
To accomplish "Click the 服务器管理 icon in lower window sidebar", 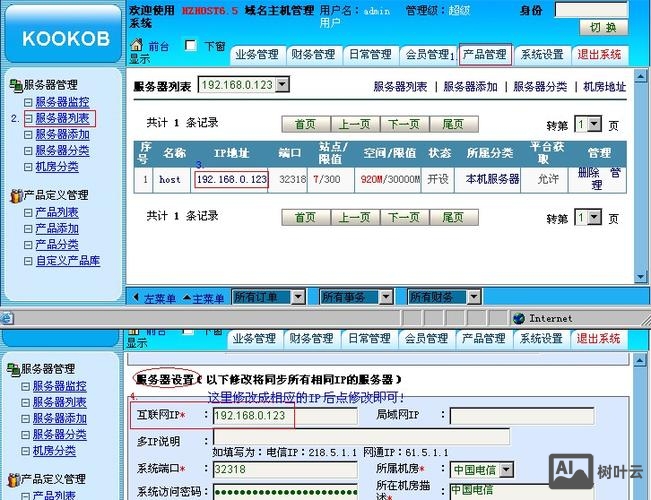I will [13, 369].
